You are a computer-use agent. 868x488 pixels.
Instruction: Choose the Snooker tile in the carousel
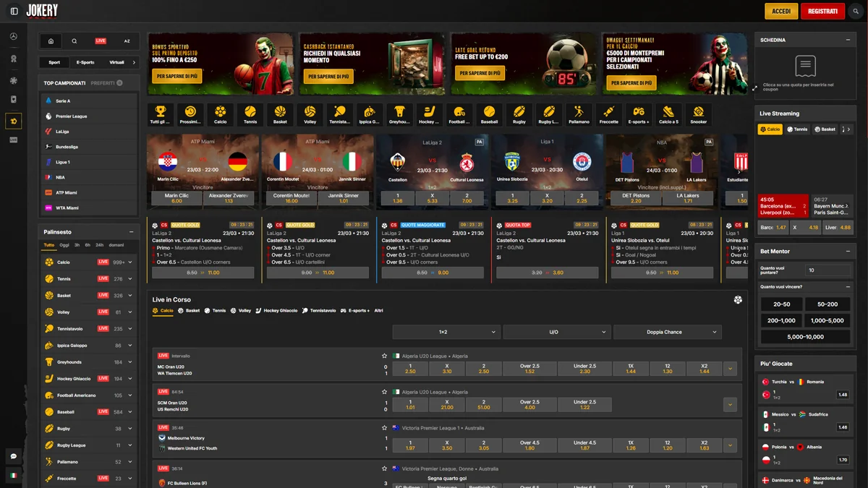point(698,114)
